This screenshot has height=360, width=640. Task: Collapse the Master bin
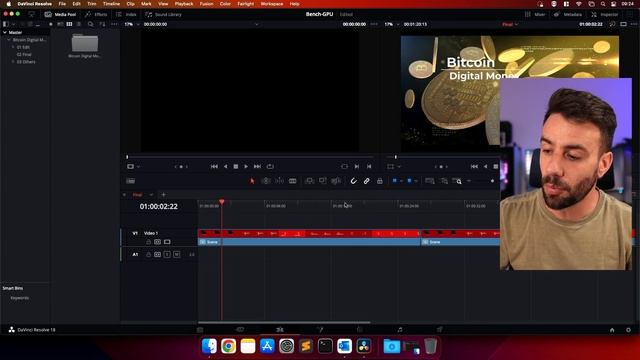tap(5, 32)
